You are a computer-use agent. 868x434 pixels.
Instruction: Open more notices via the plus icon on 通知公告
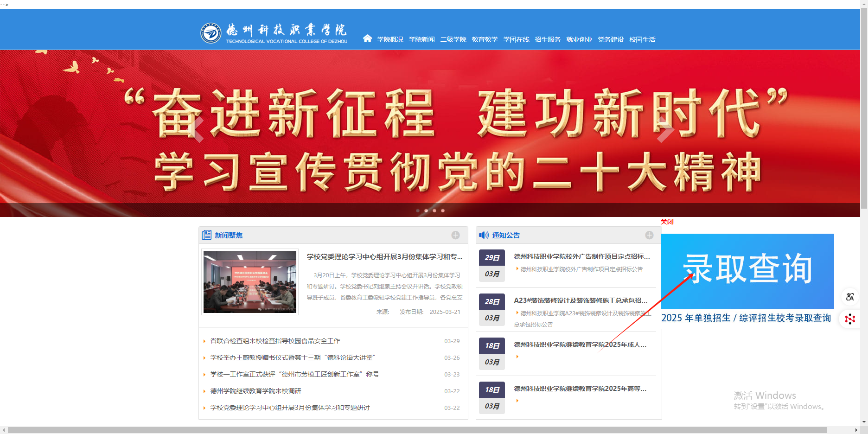click(x=649, y=235)
